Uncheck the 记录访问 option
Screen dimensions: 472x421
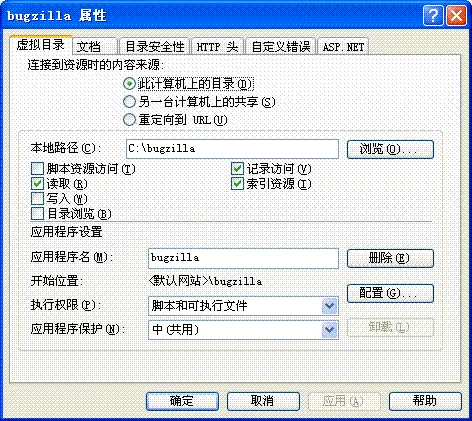coord(237,169)
